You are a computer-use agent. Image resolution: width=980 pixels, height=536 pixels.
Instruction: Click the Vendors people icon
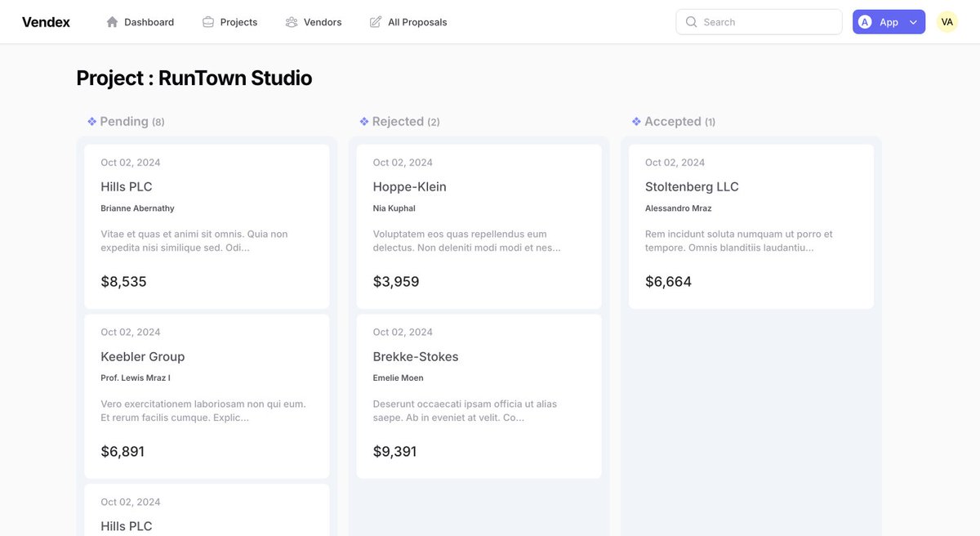pos(292,22)
